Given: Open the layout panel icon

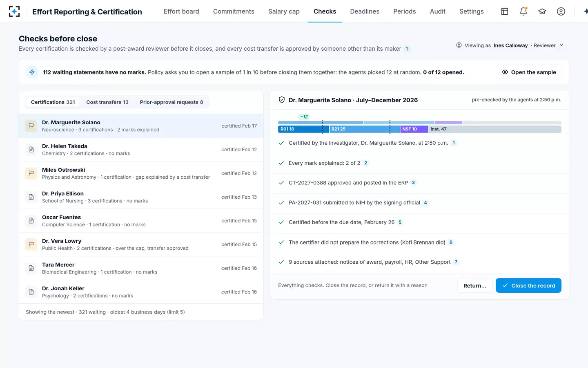Looking at the screenshot, I should coord(505,11).
